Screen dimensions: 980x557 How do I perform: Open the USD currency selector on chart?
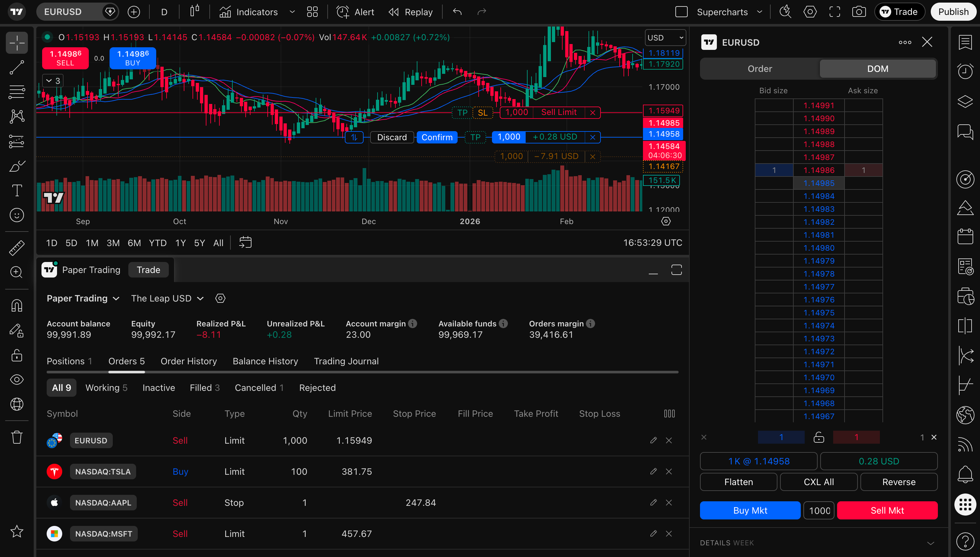tap(665, 37)
